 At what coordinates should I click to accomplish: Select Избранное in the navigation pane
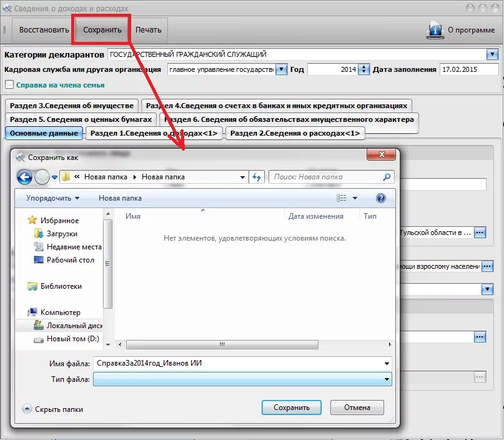tap(59, 221)
